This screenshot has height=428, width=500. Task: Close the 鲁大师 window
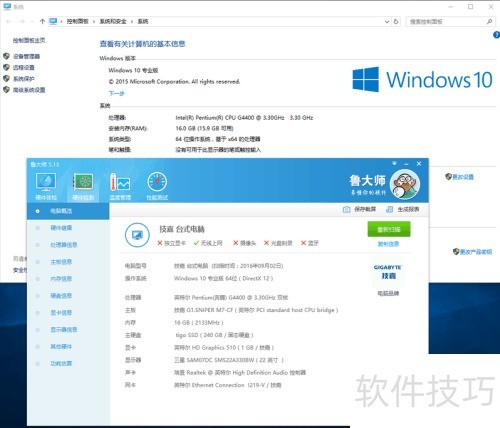[419, 164]
